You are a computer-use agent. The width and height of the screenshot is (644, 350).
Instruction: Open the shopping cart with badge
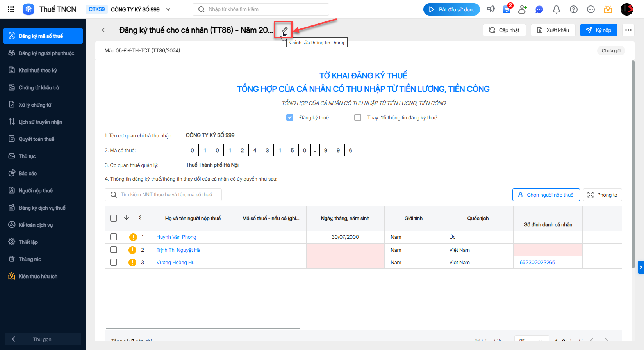coord(507,9)
